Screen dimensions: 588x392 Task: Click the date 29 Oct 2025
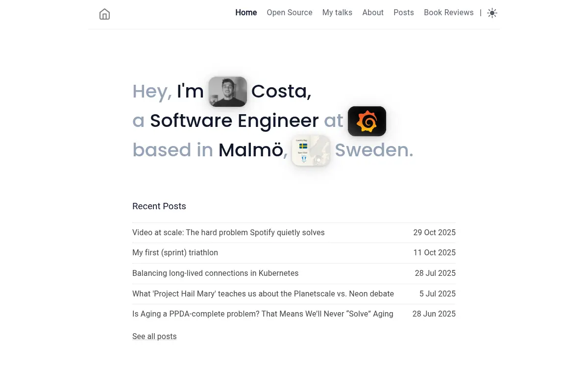tap(434, 232)
